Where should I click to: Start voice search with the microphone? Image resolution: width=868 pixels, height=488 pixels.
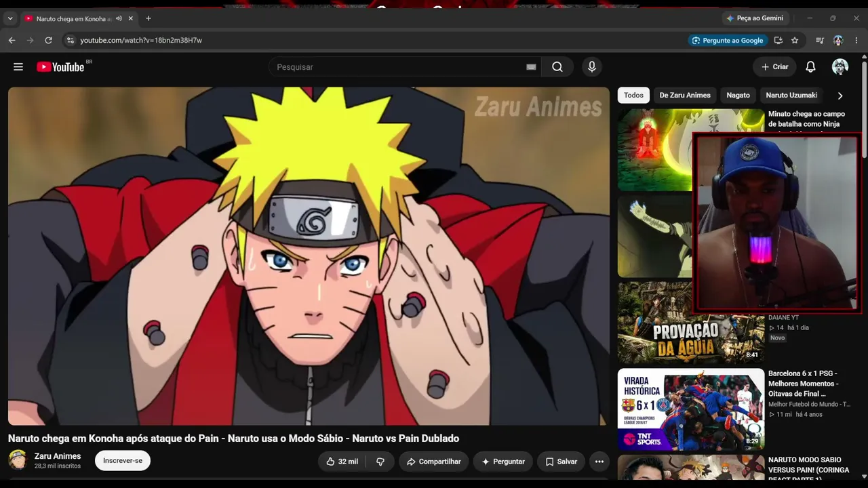592,67
